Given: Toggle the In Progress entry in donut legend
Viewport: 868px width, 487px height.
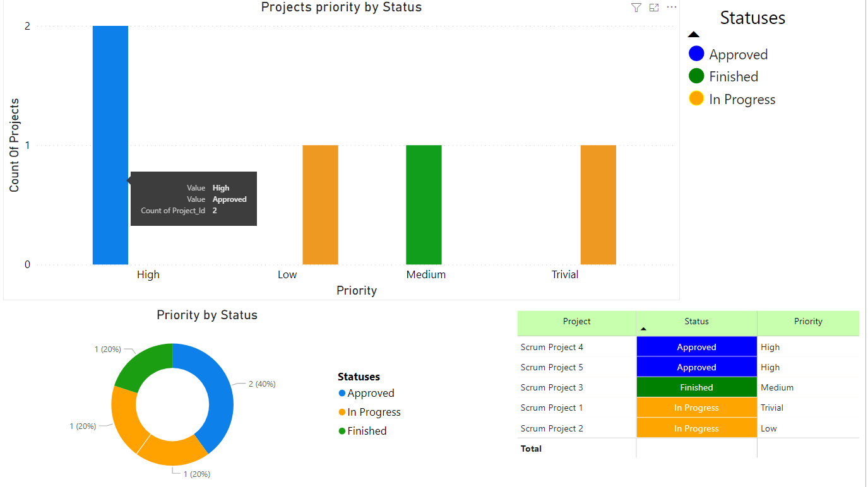Looking at the screenshot, I should click(x=374, y=411).
